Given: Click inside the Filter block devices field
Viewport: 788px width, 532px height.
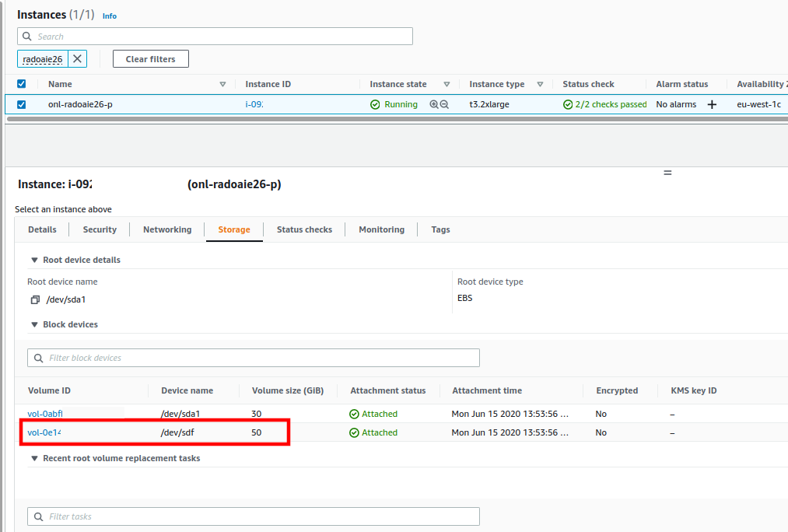Looking at the screenshot, I should (233, 357).
